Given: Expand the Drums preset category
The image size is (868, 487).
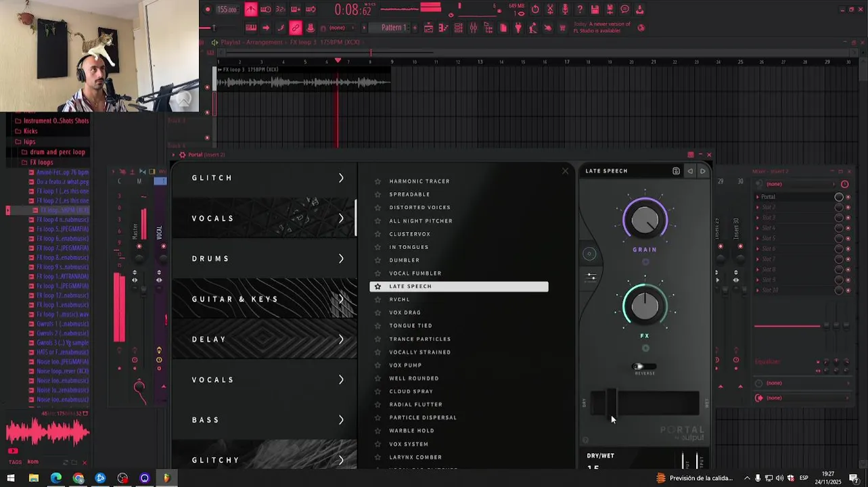Looking at the screenshot, I should tap(264, 258).
